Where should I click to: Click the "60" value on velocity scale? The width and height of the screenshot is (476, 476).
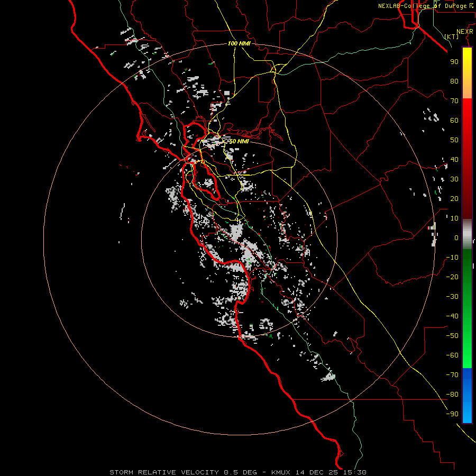(454, 120)
